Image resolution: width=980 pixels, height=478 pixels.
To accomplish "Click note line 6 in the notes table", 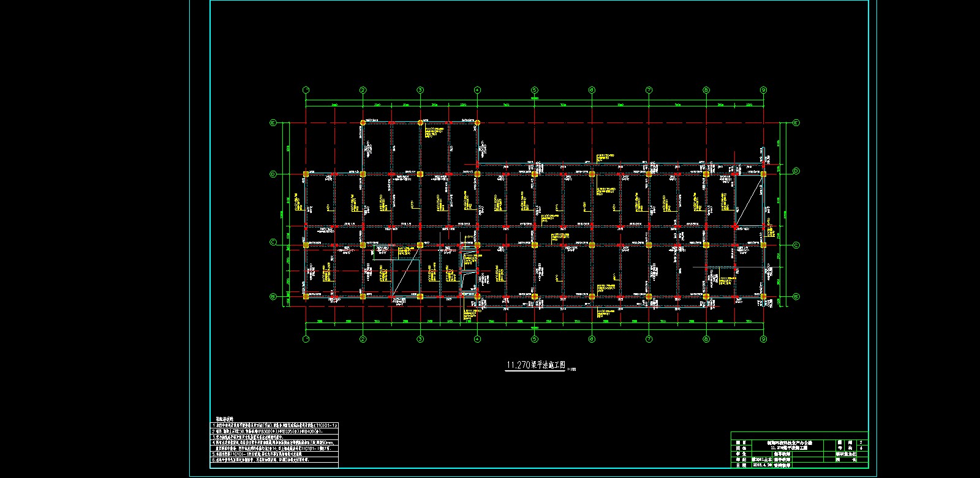I will [260, 460].
